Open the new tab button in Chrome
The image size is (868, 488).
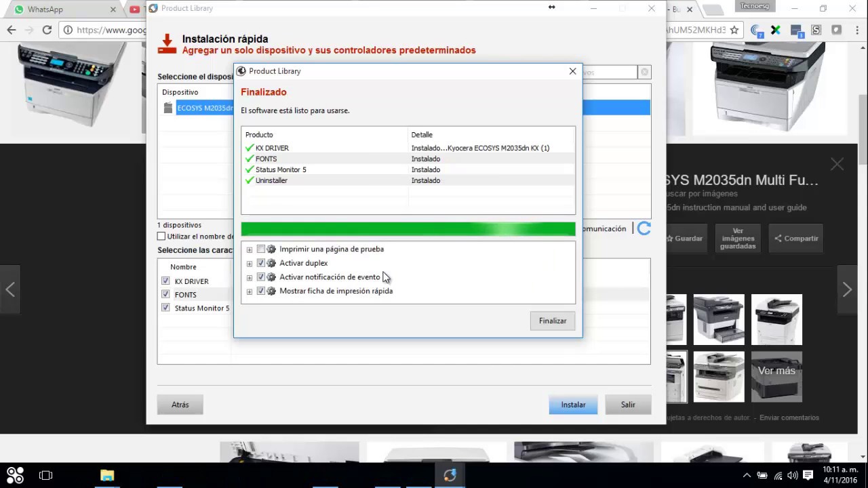click(x=713, y=10)
